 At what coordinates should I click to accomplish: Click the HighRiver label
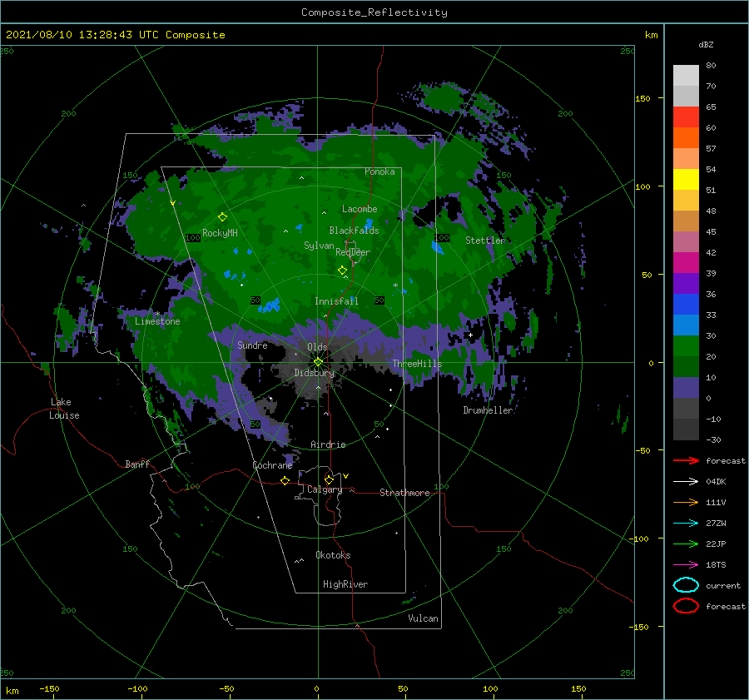345,584
